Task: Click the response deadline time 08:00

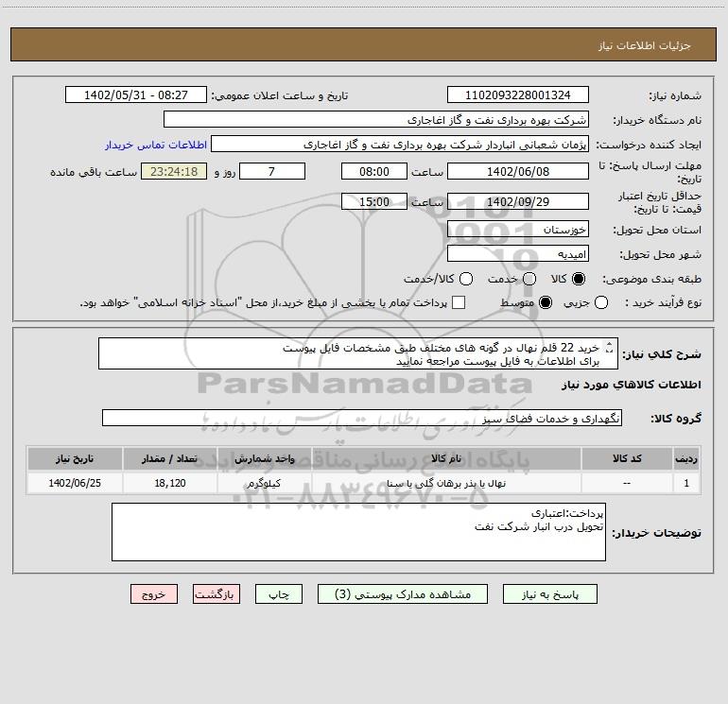Action: pos(374,171)
